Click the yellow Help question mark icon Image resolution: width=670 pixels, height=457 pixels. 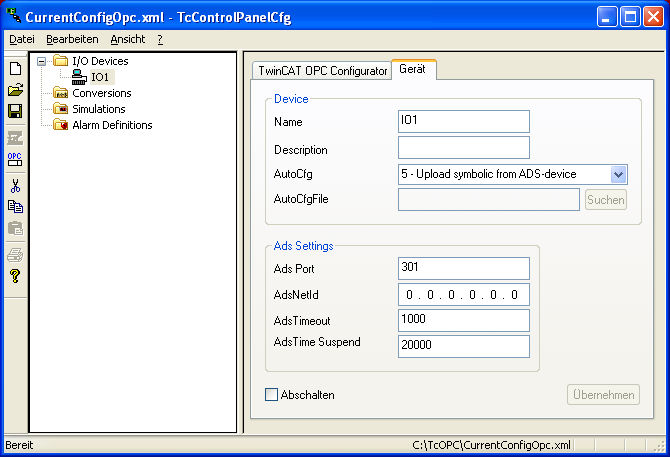click(x=15, y=276)
